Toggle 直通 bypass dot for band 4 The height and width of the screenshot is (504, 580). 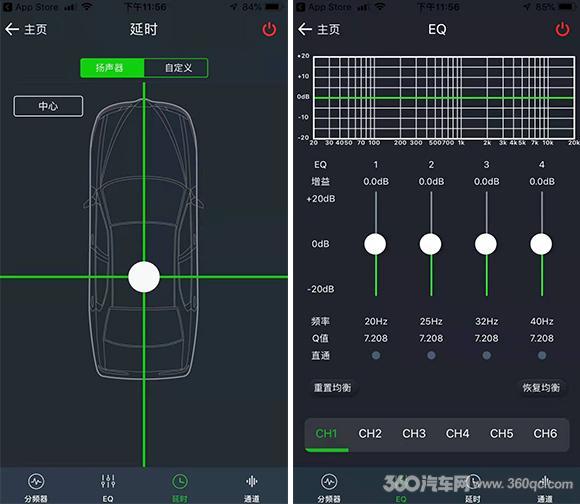(x=542, y=355)
